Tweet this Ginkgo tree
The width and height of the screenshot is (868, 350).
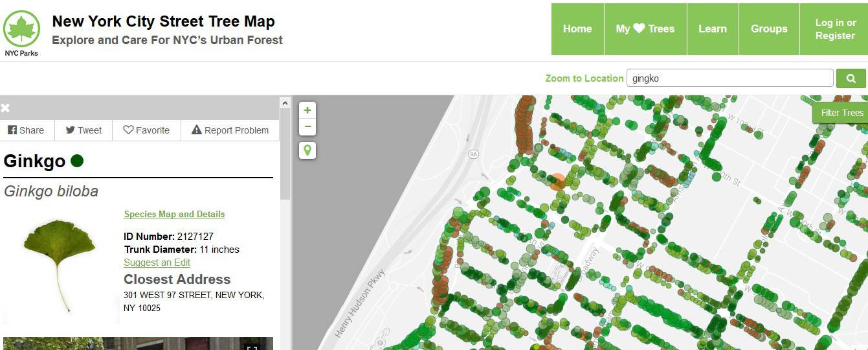[83, 130]
